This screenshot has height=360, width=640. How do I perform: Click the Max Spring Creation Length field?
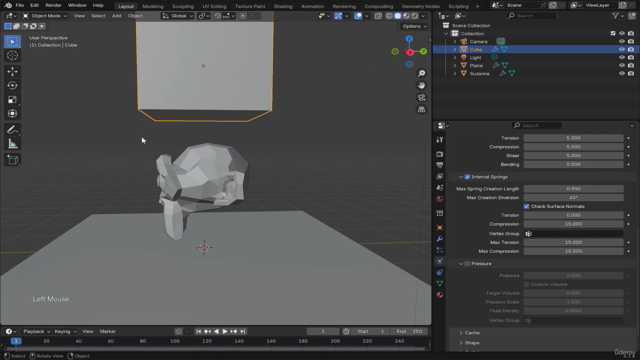pyautogui.click(x=573, y=189)
